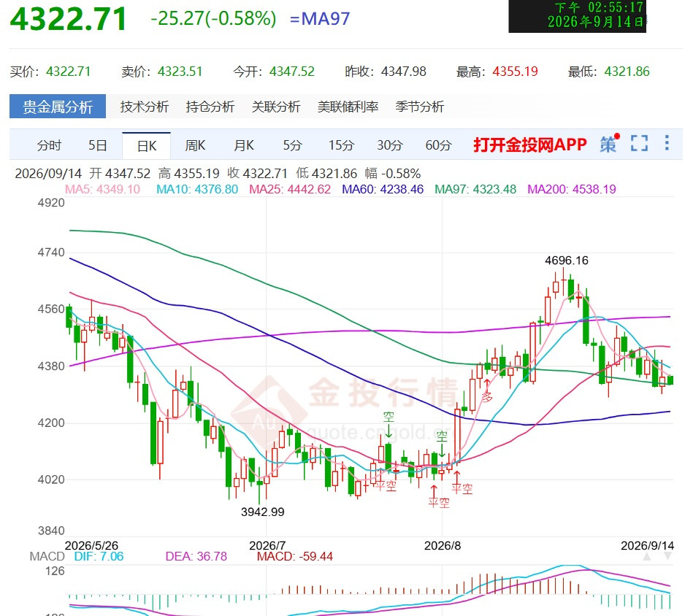Screen dimensions: 685x616
Task: Click the gray down triangle near MACD panel
Action: (668, 557)
